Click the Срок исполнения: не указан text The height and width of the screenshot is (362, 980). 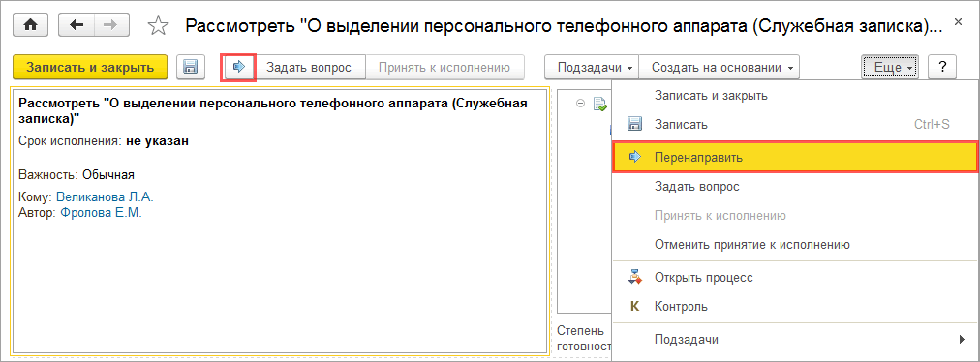pyautogui.click(x=104, y=141)
